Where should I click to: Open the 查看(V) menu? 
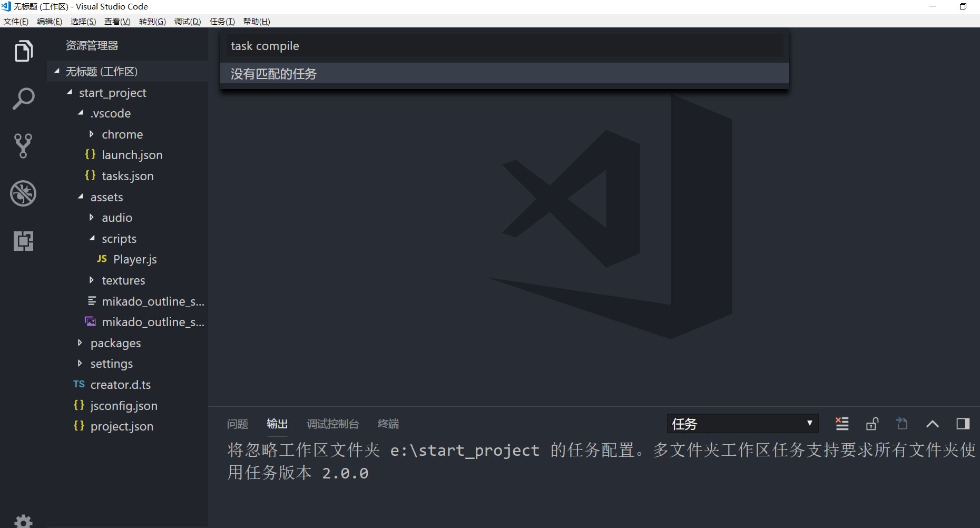click(117, 22)
